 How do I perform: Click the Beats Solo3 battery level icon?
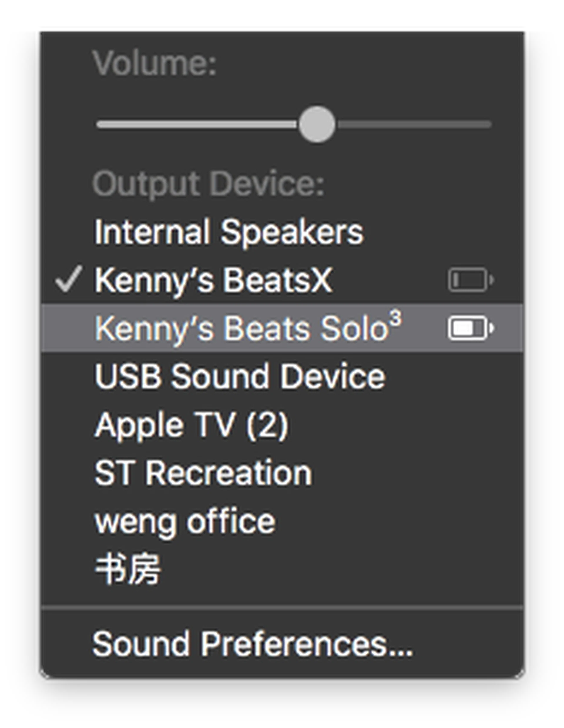[470, 328]
